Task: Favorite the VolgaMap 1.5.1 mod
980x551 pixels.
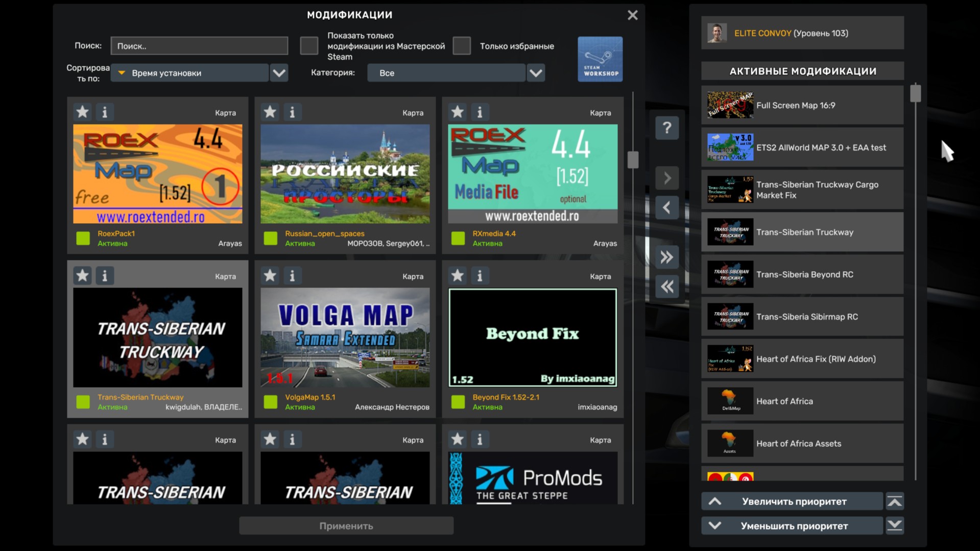Action: [270, 276]
